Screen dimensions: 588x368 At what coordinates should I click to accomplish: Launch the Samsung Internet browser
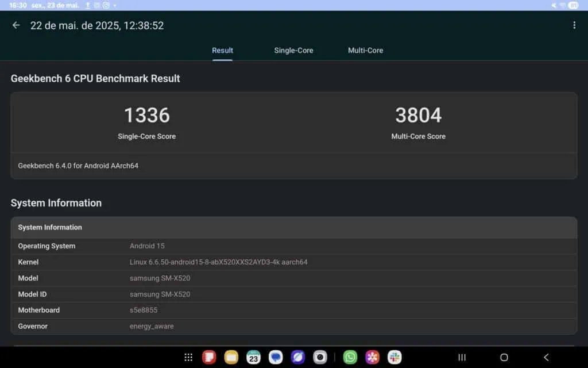pos(297,357)
